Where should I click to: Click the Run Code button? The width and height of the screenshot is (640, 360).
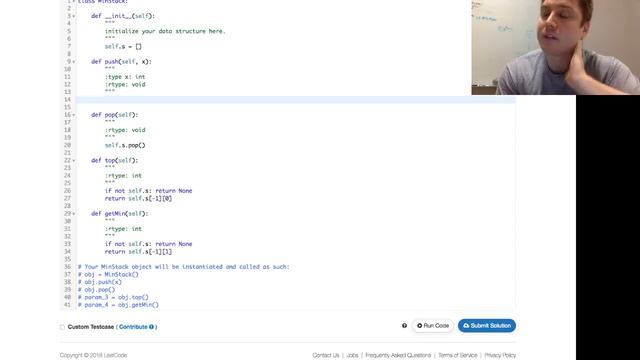click(433, 326)
